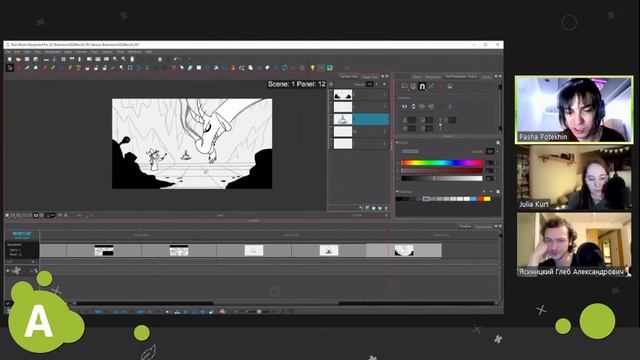Select the fourth panel thumbnail in timeline
The image size is (640, 360).
coord(329,251)
